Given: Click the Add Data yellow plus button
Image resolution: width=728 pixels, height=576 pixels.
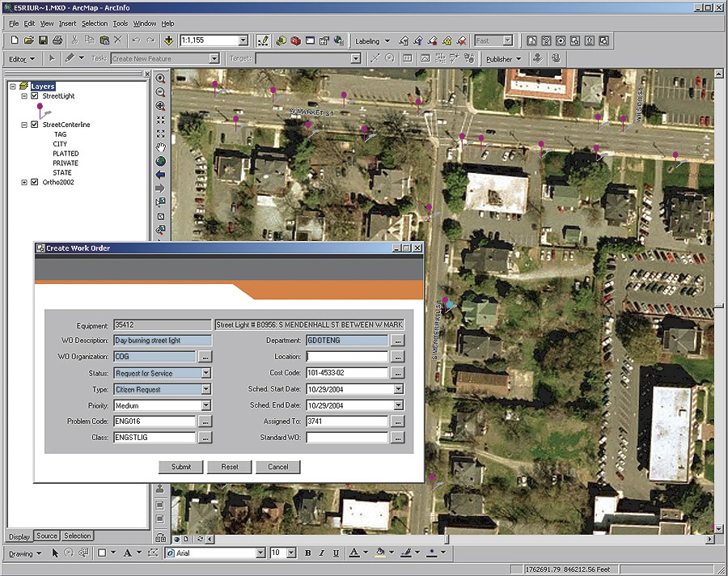Looking at the screenshot, I should [168, 40].
